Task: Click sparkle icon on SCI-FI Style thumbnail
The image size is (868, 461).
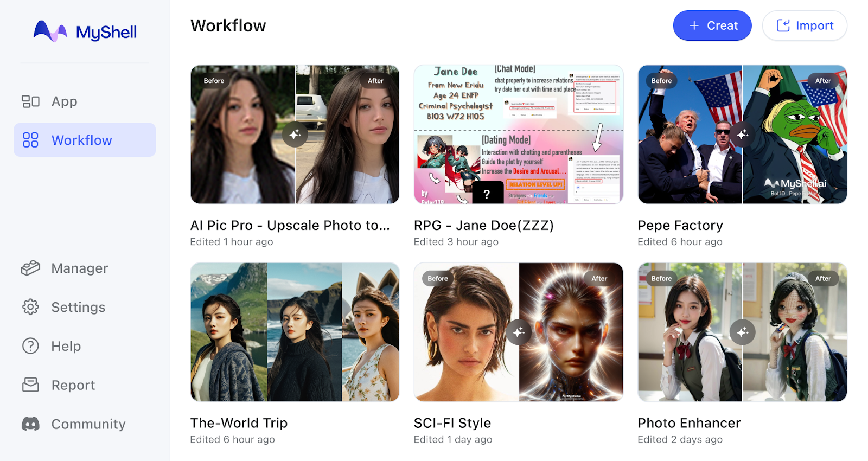Action: click(519, 332)
